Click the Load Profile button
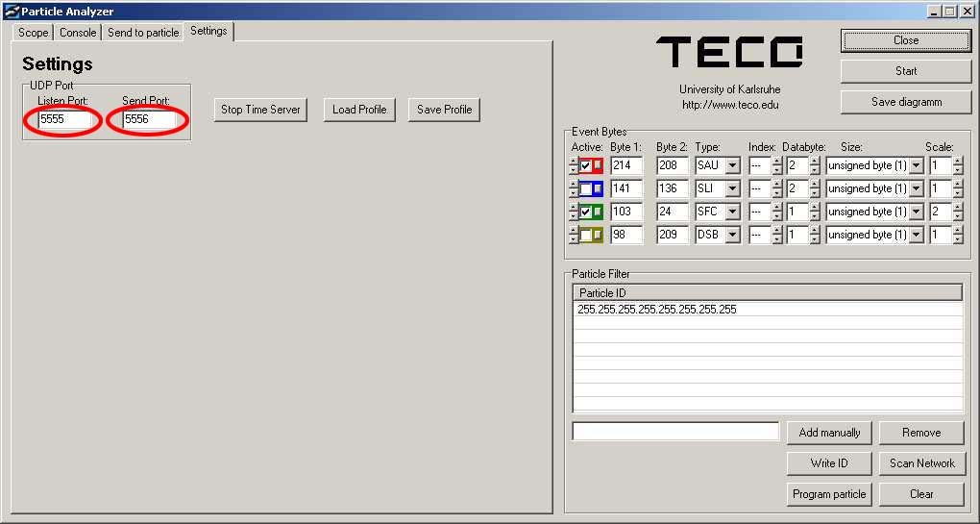Image resolution: width=980 pixels, height=524 pixels. point(359,110)
